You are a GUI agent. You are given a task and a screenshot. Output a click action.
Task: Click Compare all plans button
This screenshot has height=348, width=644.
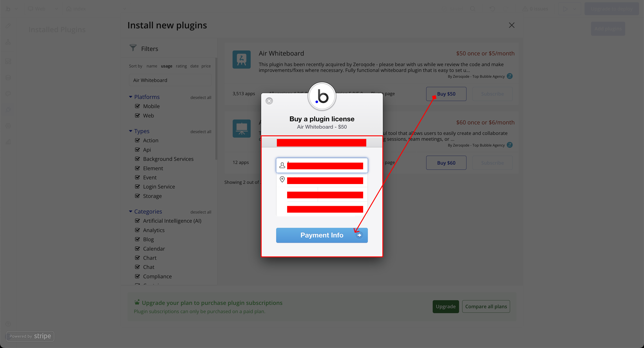coord(486,307)
